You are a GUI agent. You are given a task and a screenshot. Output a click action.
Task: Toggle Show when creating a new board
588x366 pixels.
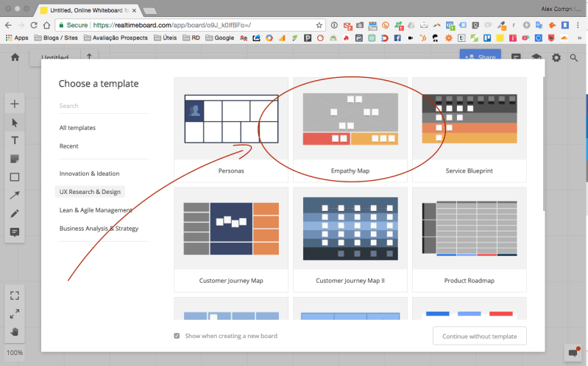coord(177,336)
